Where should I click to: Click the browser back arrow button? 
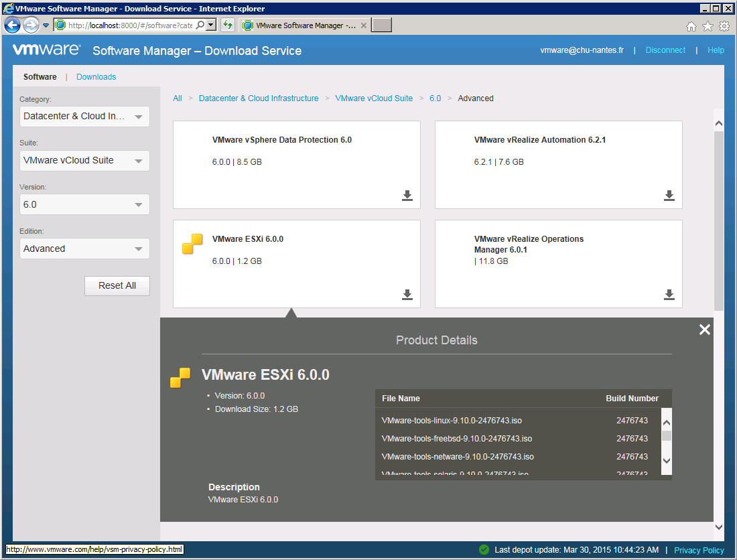coord(12,25)
